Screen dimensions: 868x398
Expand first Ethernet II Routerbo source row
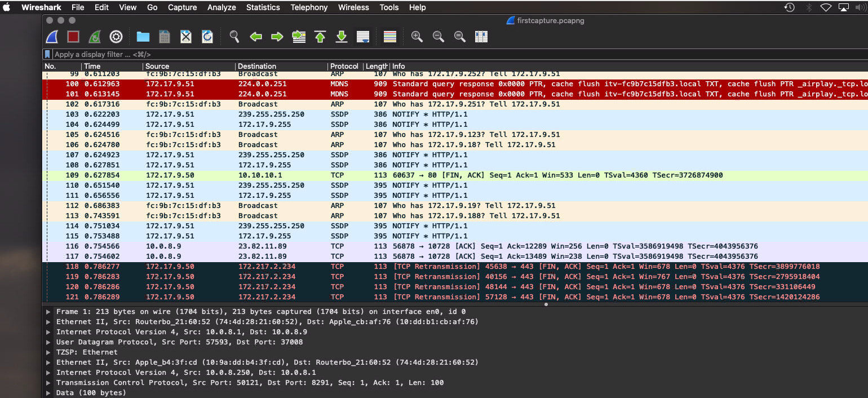(x=48, y=321)
